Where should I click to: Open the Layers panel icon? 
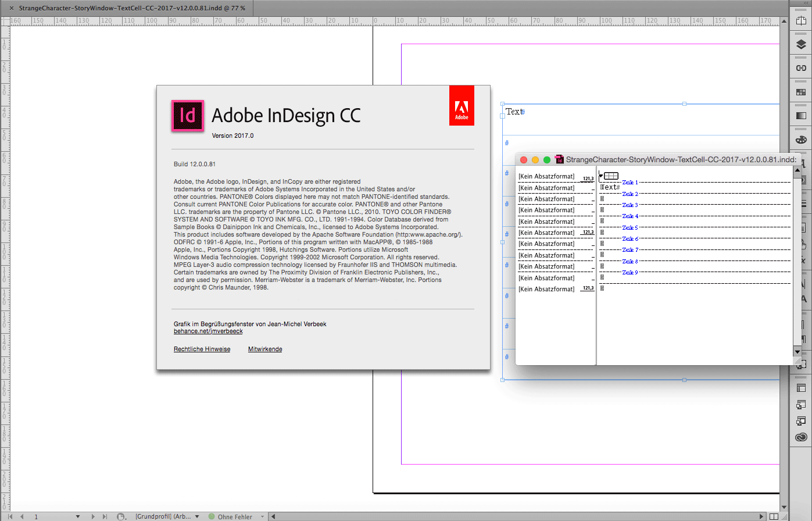(x=801, y=45)
